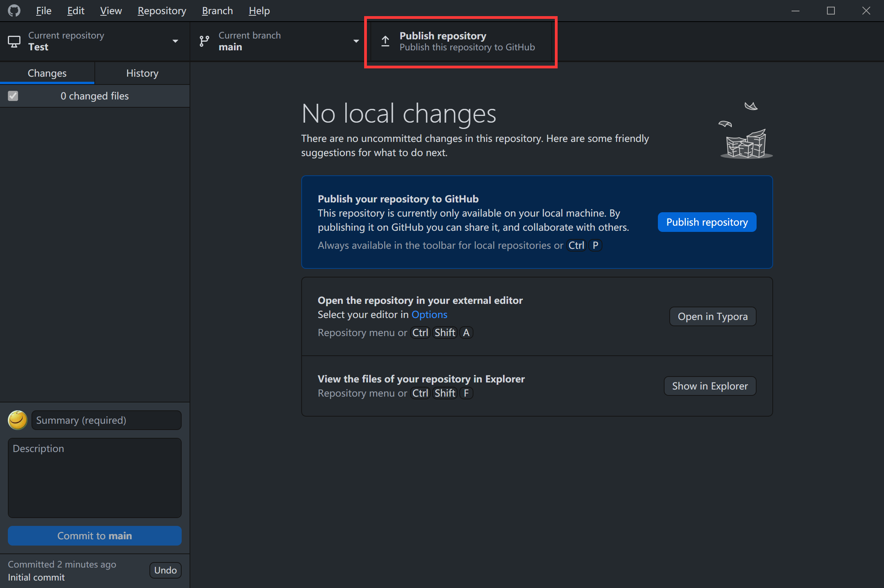Open the File menu

44,11
